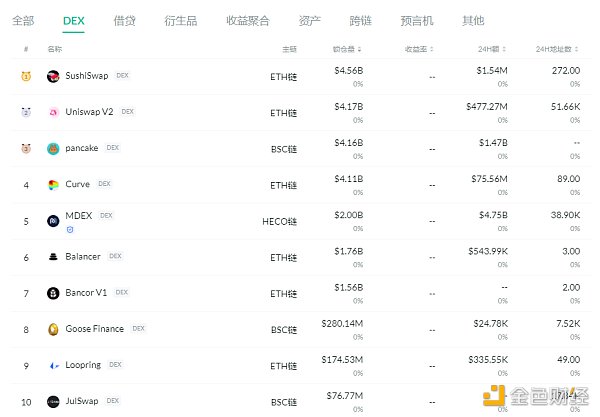Screen dimensions: 600x417
Task: Open the 衍生品 tab
Action: point(181,20)
